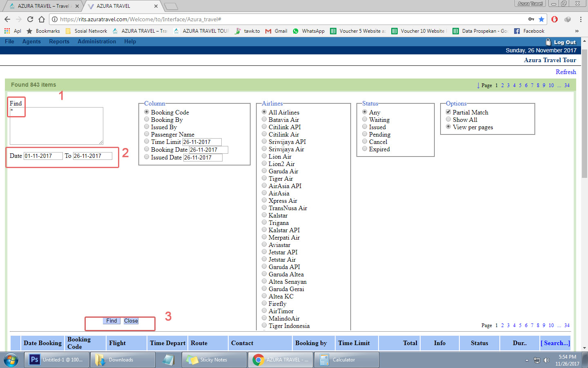Open Voucher 5 Website bookmark
This screenshot has width=588, height=368.
(358, 31)
